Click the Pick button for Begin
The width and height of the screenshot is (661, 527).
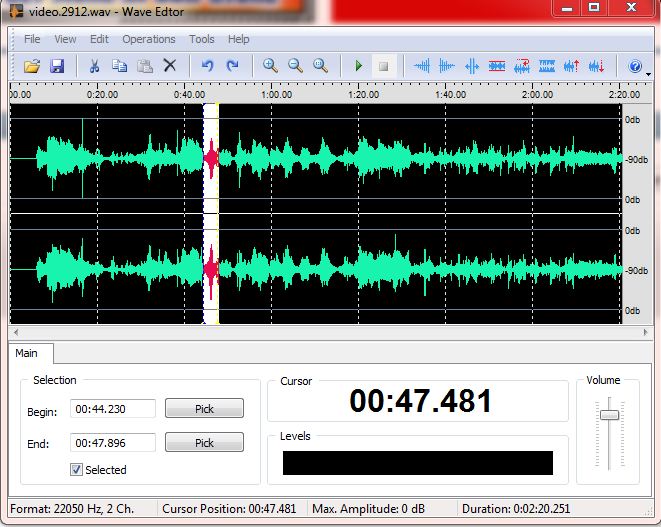[204, 409]
